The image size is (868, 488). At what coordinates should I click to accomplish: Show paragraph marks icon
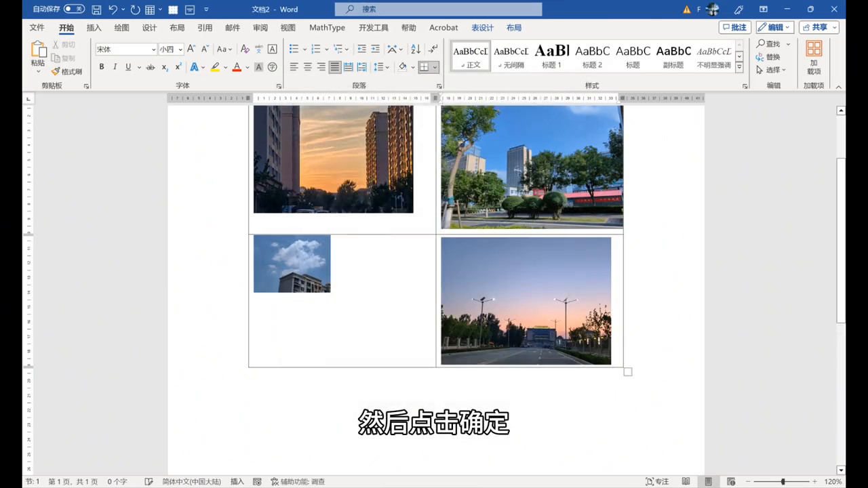click(x=434, y=49)
